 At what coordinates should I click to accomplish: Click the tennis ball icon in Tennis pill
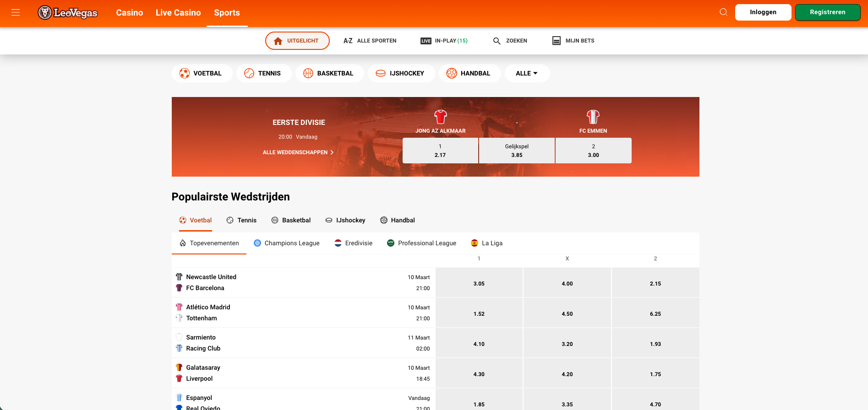[249, 73]
